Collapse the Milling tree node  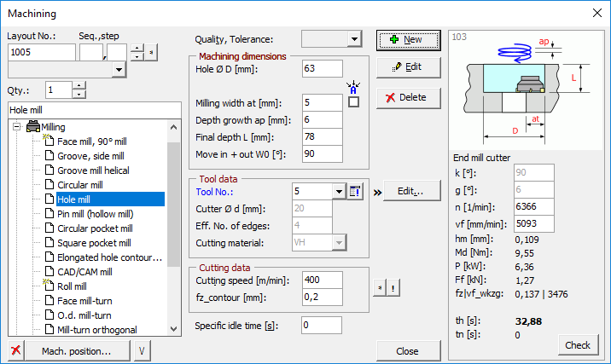(x=16, y=126)
